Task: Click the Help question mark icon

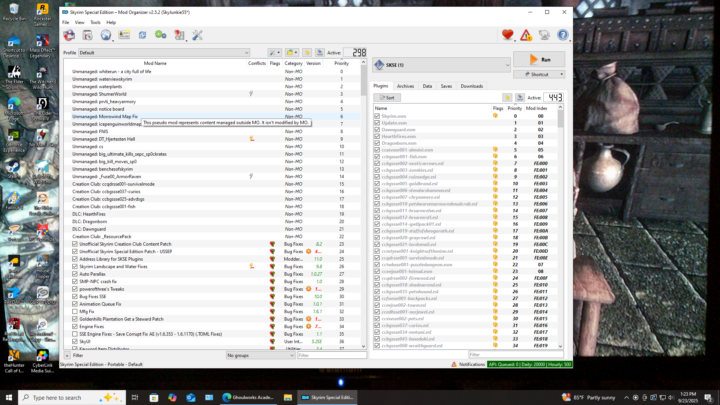Action: tap(563, 35)
